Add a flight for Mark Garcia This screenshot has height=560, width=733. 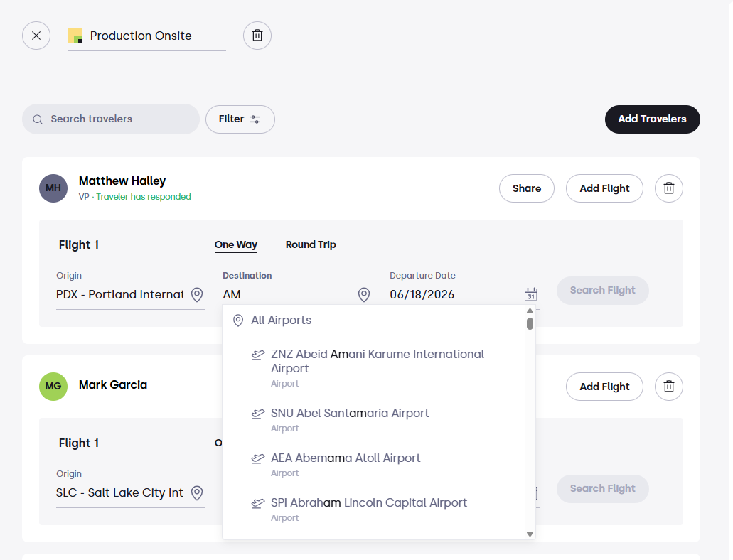point(604,387)
